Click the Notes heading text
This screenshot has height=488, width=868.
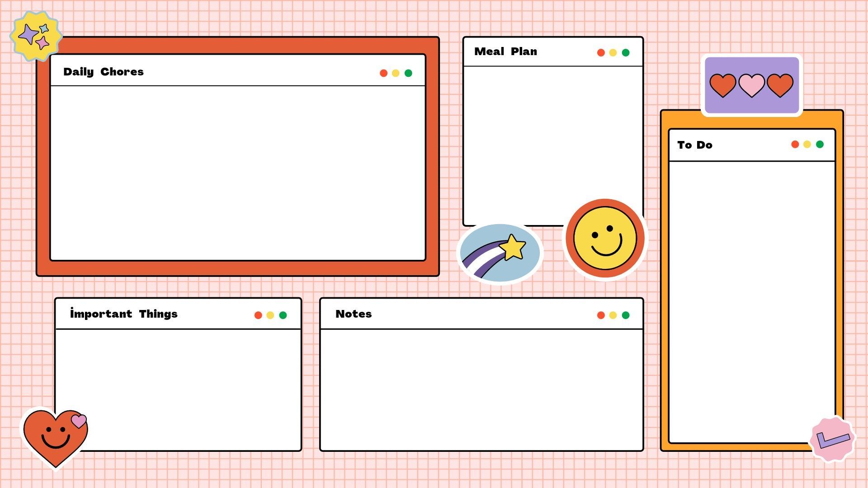tap(354, 314)
